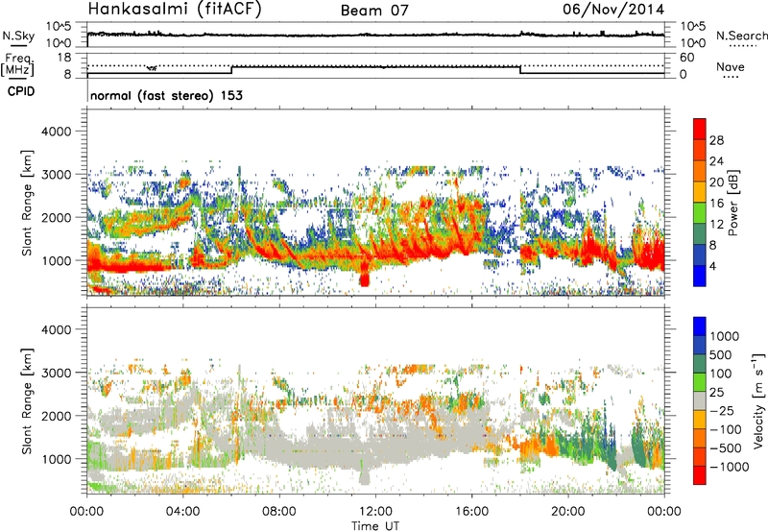Click the '4000' tick on power panel
The image size is (768, 532).
[x=56, y=132]
